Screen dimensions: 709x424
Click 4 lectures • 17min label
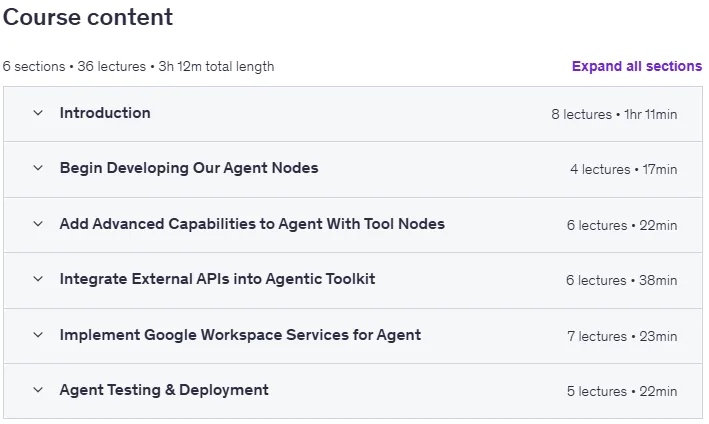click(624, 170)
